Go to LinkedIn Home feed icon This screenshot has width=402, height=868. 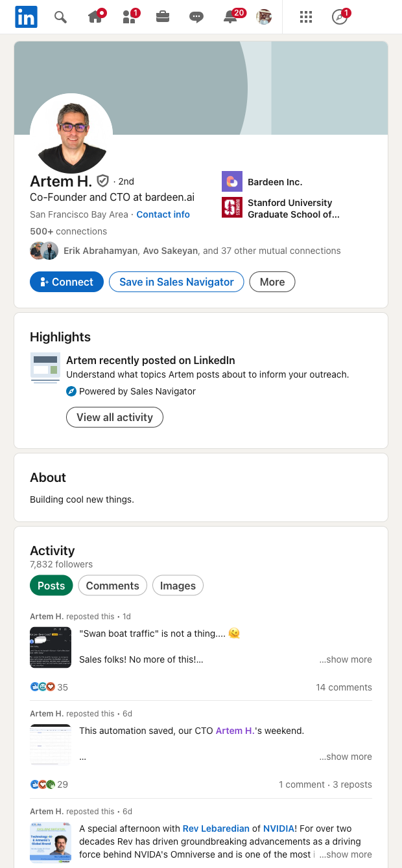pos(96,17)
